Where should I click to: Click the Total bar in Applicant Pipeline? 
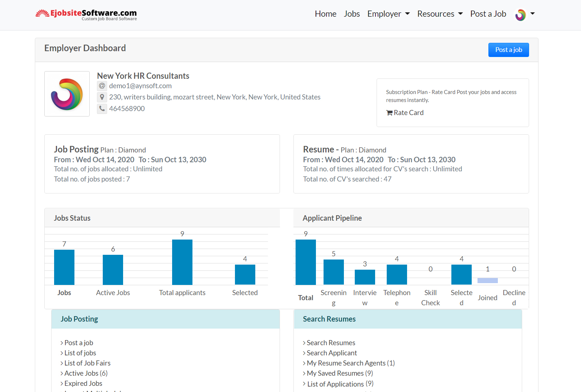click(x=306, y=262)
